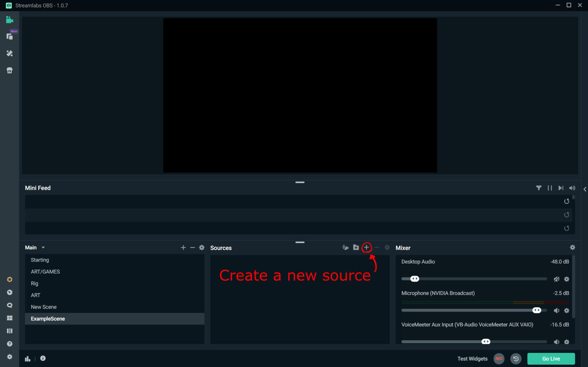The image size is (588, 367).
Task: Skip to next alert in Mini Feed
Action: tap(561, 188)
